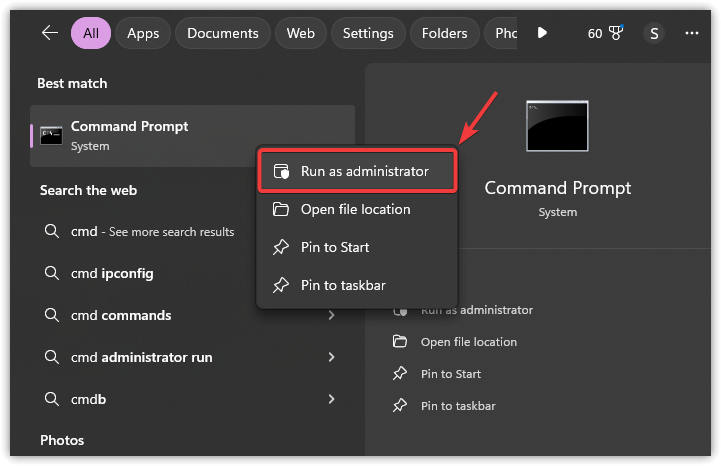Click folder icon in right panel Open file location
This screenshot has height=466, width=721.
pyautogui.click(x=400, y=342)
